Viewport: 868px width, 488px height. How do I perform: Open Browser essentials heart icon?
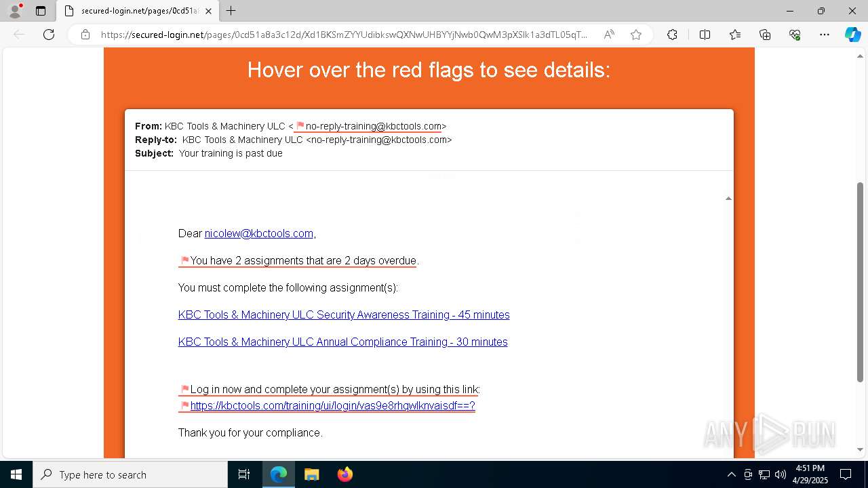[x=795, y=35]
